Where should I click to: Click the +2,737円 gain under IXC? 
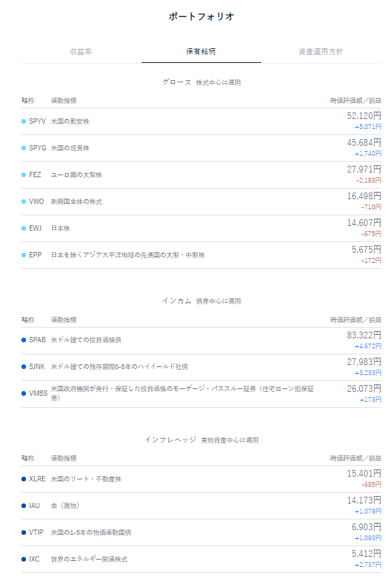[368, 564]
